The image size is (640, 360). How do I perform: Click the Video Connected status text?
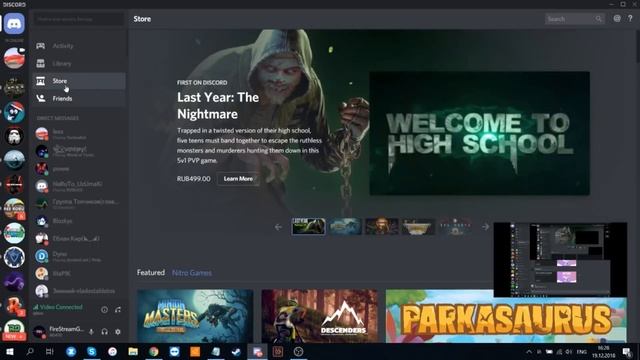pos(61,307)
